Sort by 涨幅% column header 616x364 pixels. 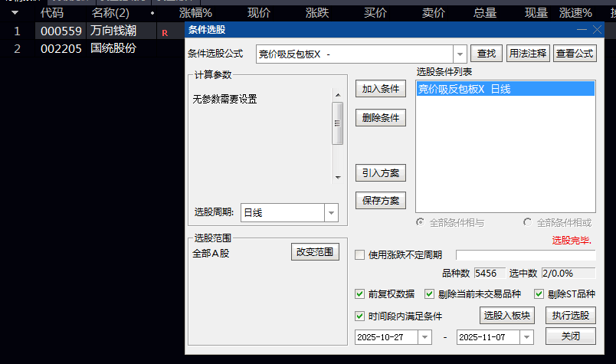click(195, 13)
